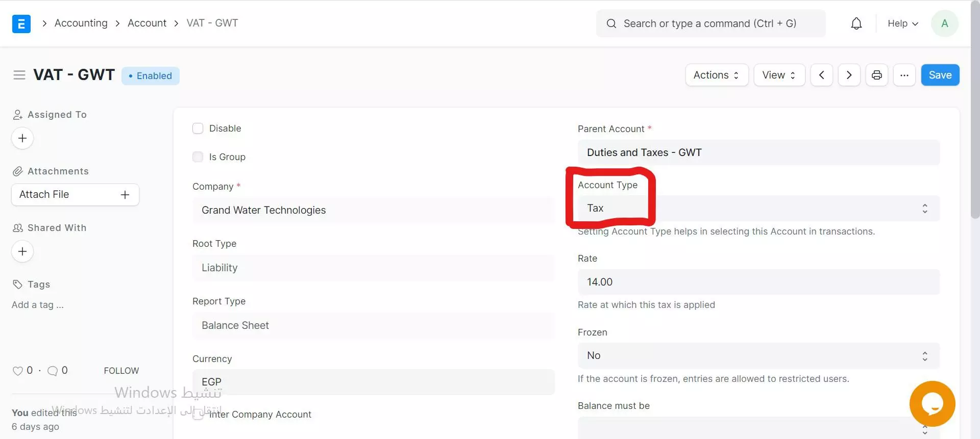This screenshot has width=980, height=439.
Task: Click the Rate field showing 14.00
Action: (x=758, y=282)
